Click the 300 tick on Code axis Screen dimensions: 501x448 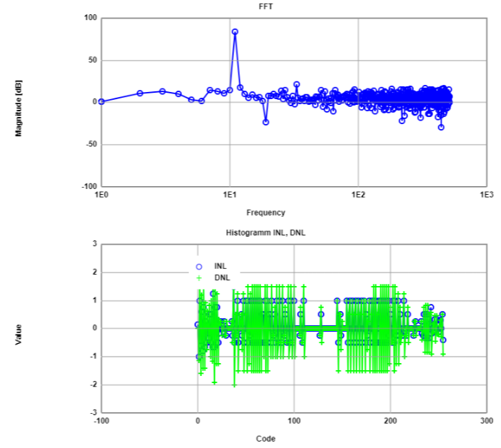click(487, 421)
